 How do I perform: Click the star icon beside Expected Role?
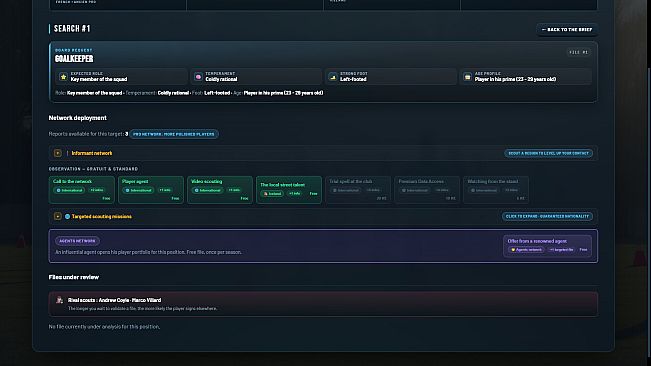click(63, 77)
